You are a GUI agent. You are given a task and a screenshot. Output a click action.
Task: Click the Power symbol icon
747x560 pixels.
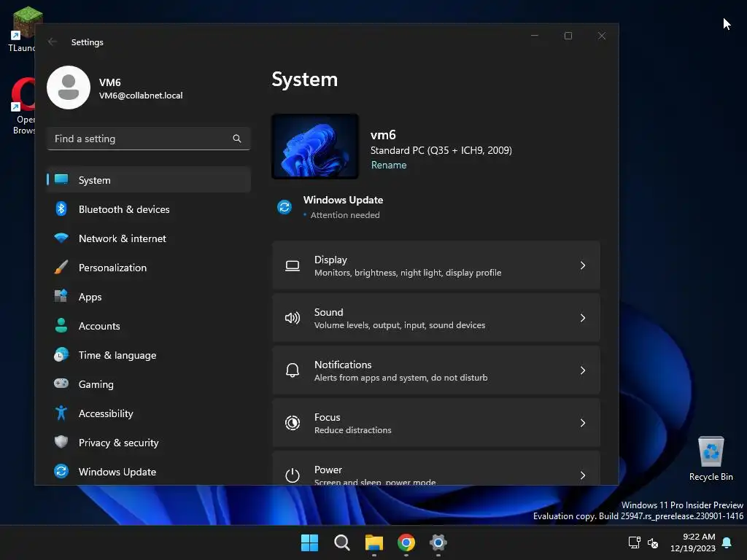coord(293,475)
